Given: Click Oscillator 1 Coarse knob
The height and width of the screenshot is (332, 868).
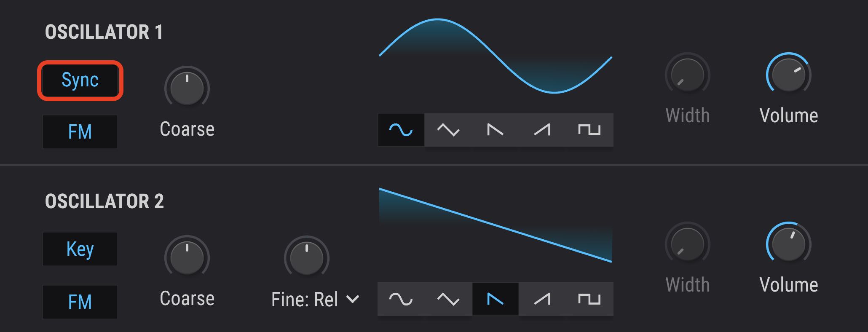Looking at the screenshot, I should (x=187, y=88).
